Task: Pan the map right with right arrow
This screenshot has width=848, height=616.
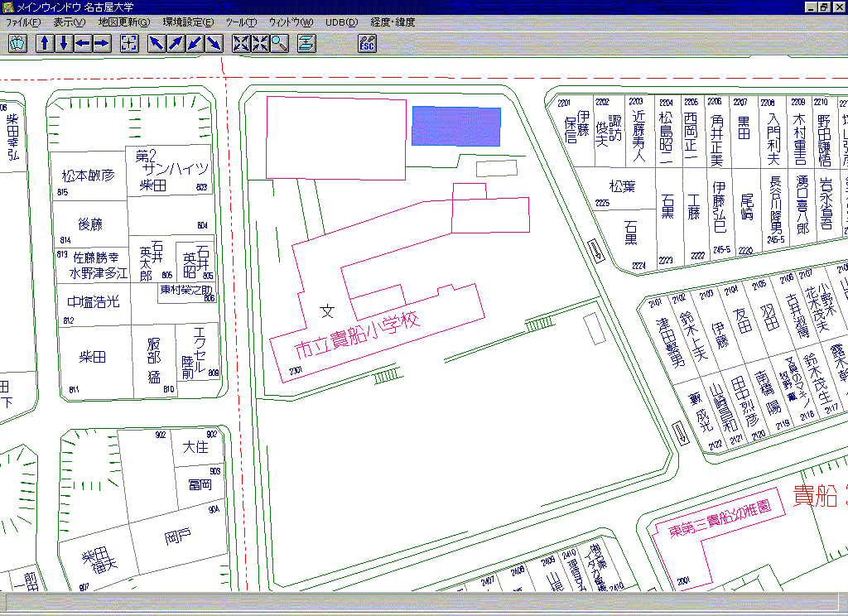Action: click(x=102, y=44)
